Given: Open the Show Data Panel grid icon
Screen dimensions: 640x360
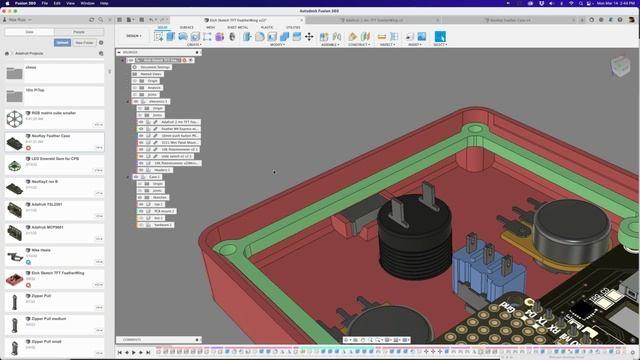Looking at the screenshot, I should 119,20.
